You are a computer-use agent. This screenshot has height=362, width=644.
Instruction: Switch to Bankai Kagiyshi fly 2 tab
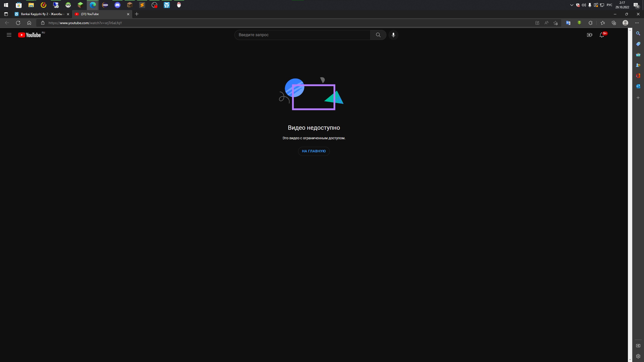(x=42, y=14)
